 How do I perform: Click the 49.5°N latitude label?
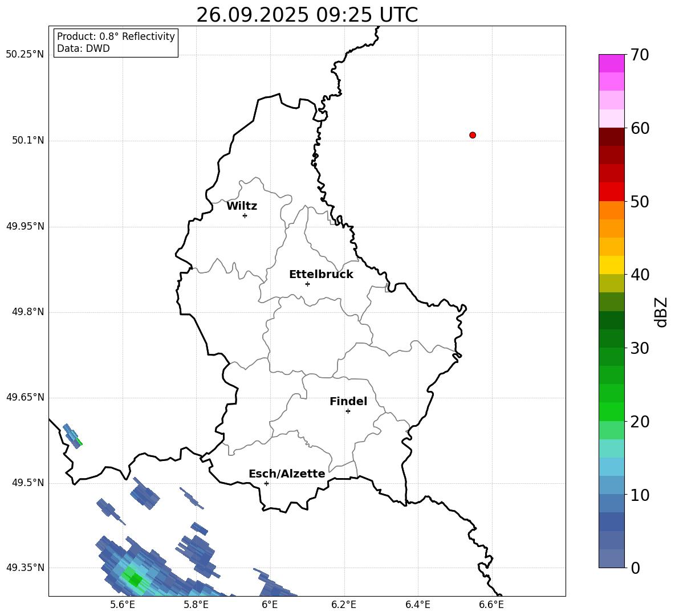click(x=28, y=483)
